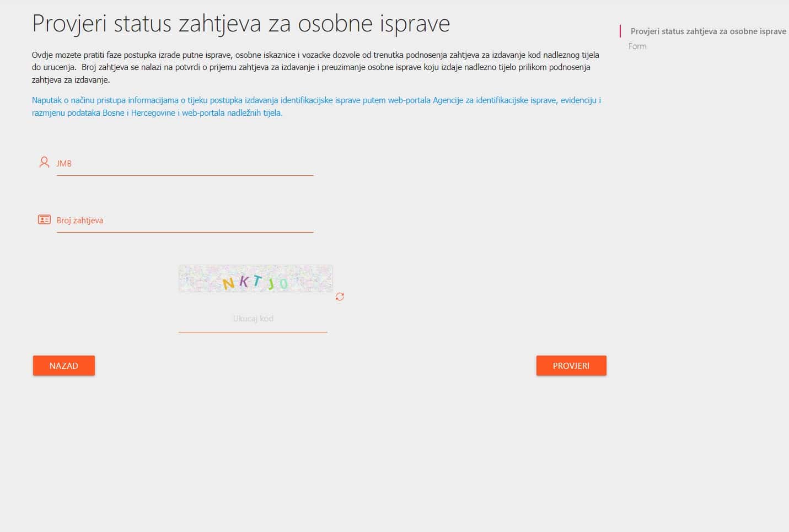Focus the JMB input field
The width and height of the screenshot is (789, 532).
click(185, 164)
